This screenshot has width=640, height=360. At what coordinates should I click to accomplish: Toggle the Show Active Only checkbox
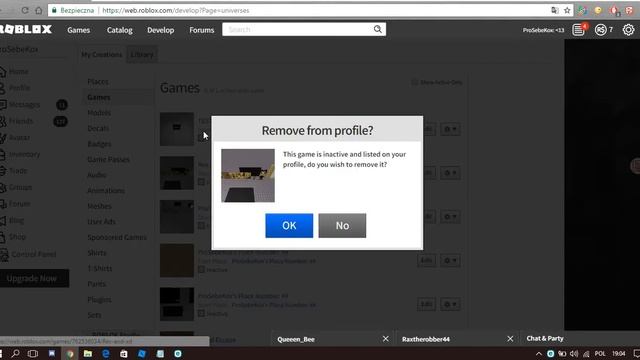(415, 82)
